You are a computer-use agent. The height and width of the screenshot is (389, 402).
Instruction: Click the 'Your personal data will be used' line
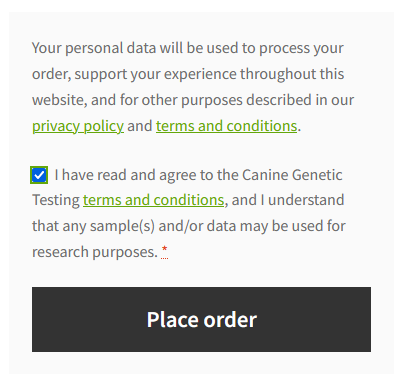pyautogui.click(x=187, y=49)
